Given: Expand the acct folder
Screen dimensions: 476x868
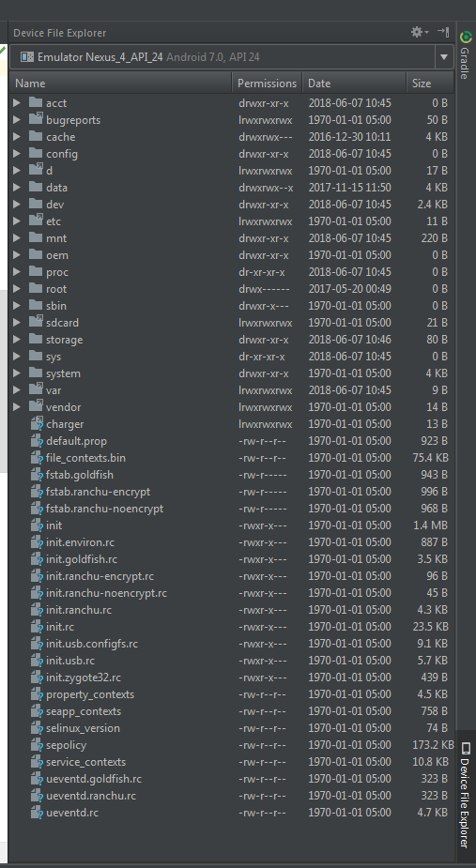Looking at the screenshot, I should [17, 103].
